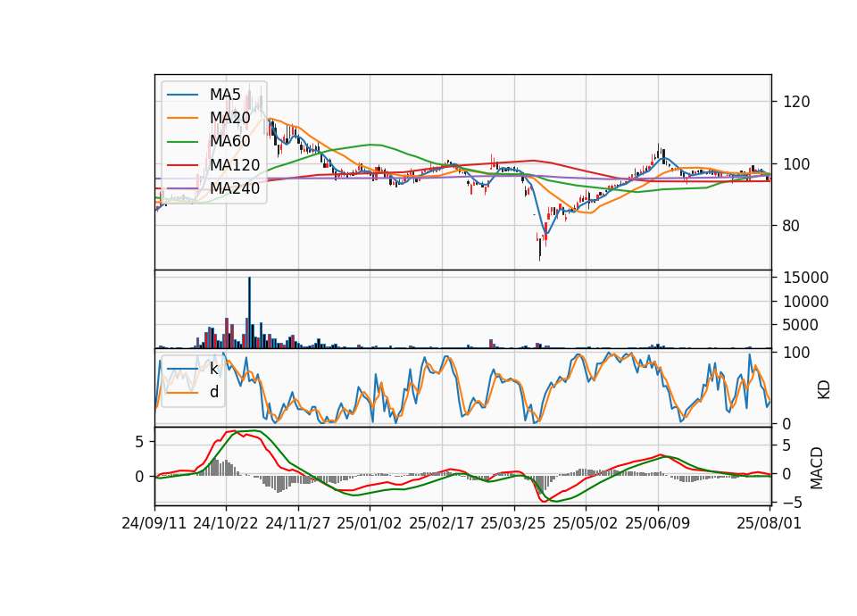Click the 25/05/02 date label
The image size is (857, 616).
pyautogui.click(x=585, y=523)
